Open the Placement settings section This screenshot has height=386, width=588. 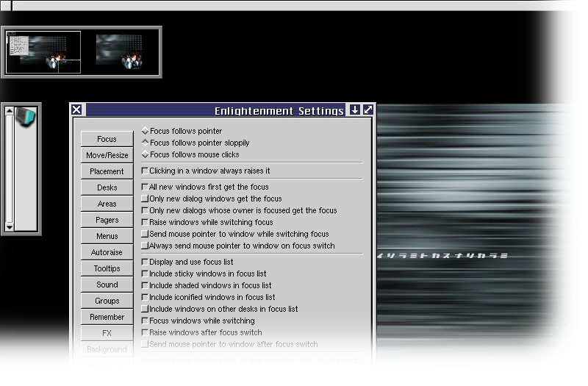(107, 171)
